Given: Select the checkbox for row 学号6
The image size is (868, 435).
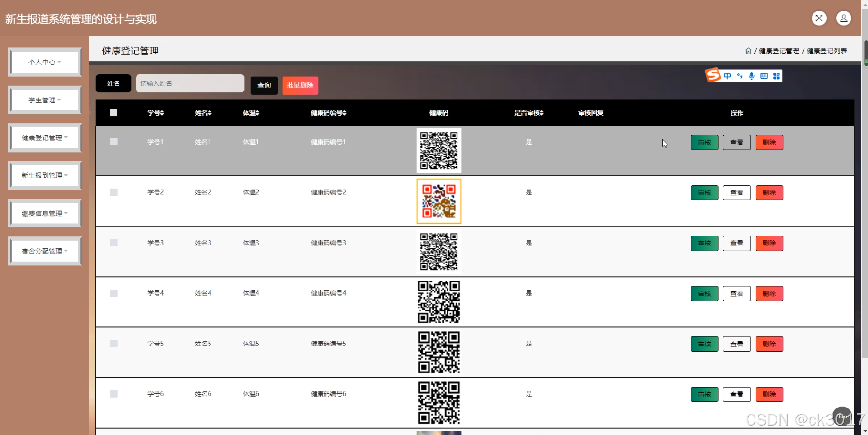Looking at the screenshot, I should (114, 394).
